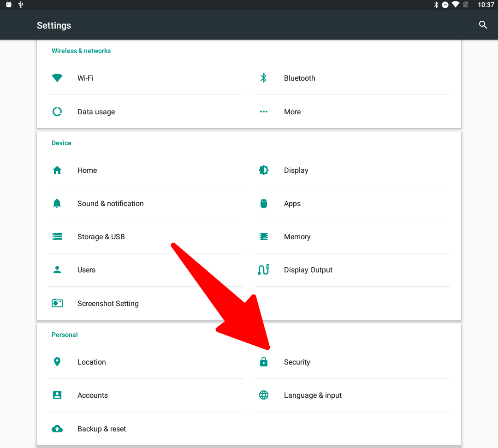
Task: Tap the Users person icon
Action: pyautogui.click(x=57, y=270)
